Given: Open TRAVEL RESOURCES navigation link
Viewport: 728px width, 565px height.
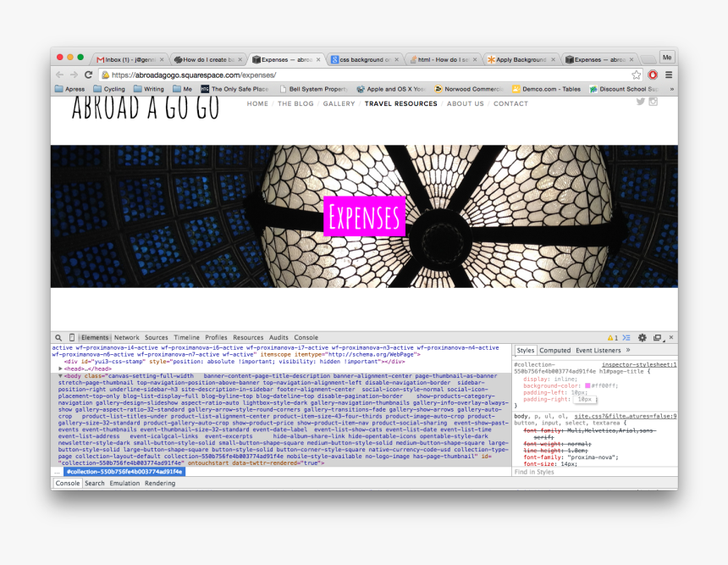Looking at the screenshot, I should pyautogui.click(x=400, y=103).
